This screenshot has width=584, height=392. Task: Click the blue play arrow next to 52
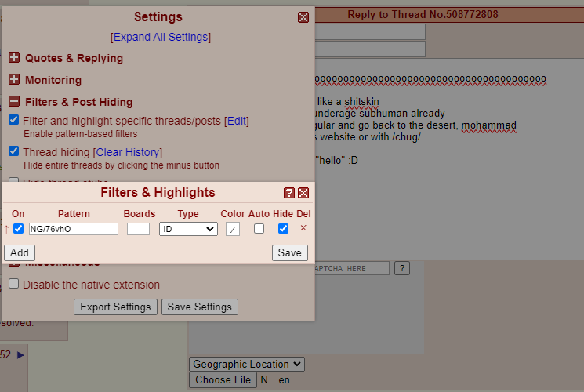coord(21,354)
